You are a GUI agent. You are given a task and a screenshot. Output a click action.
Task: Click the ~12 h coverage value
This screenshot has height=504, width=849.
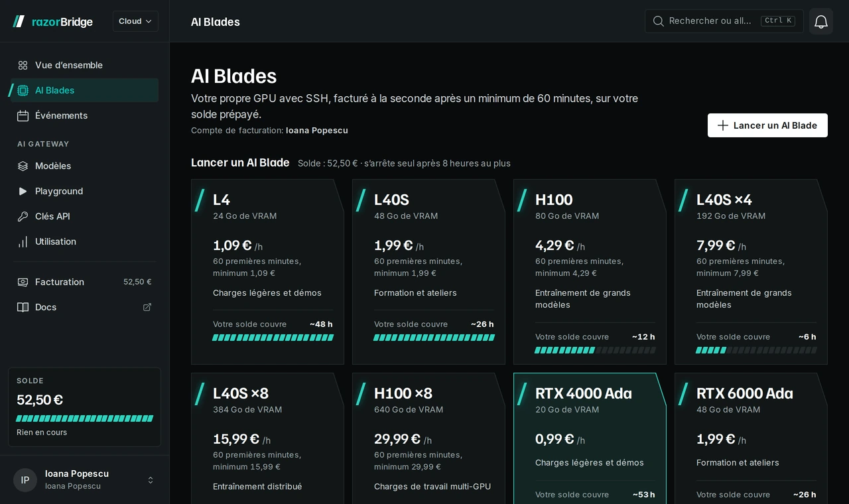(x=643, y=337)
